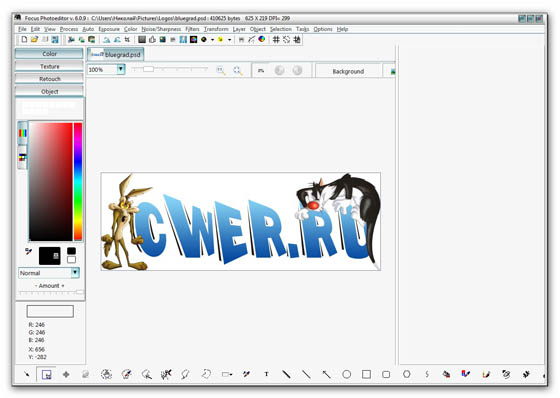560x398 pixels.
Task: Expand the Normal blend mode dropdown
Action: click(x=75, y=273)
